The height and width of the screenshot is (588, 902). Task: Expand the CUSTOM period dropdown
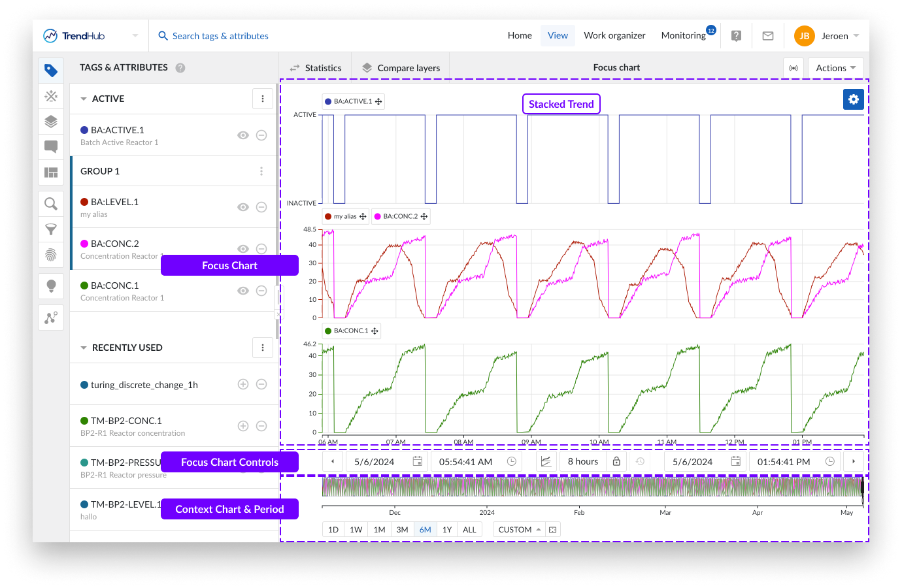pos(519,530)
